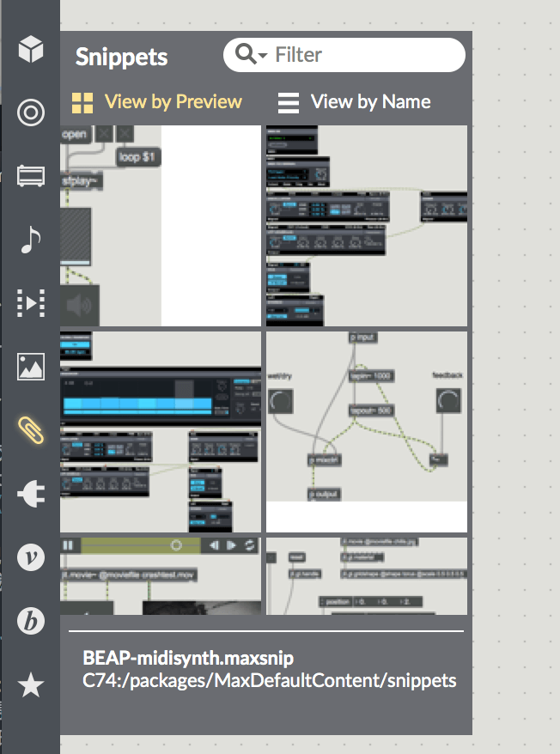Click the magnifier search icon
Screen dimensions: 560x754
(x=246, y=54)
